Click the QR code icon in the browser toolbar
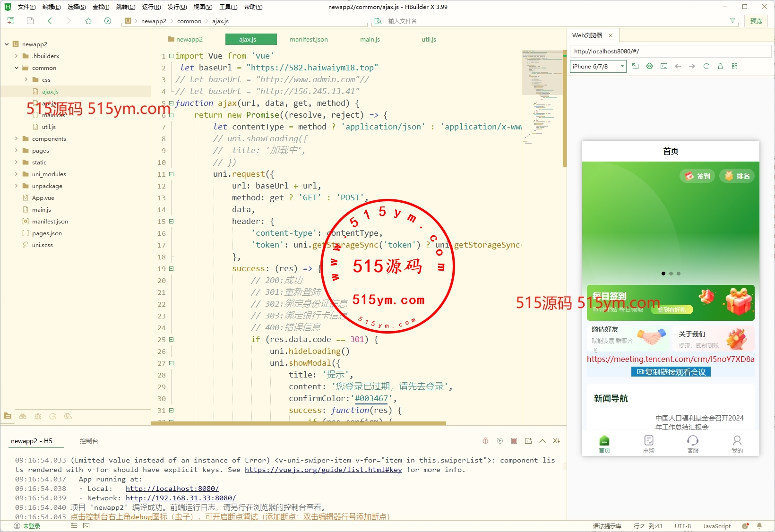The width and height of the screenshot is (775, 532). (734, 66)
